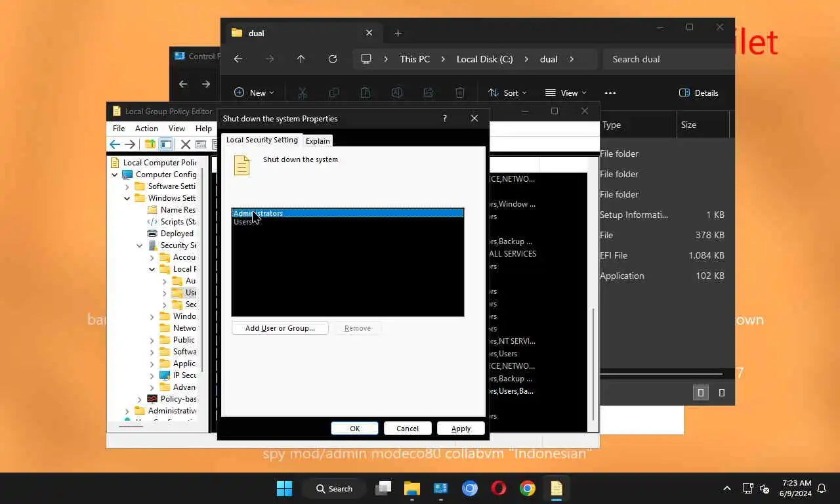This screenshot has height=504, width=840.
Task: Click the taskbar Search box
Action: (x=335, y=488)
